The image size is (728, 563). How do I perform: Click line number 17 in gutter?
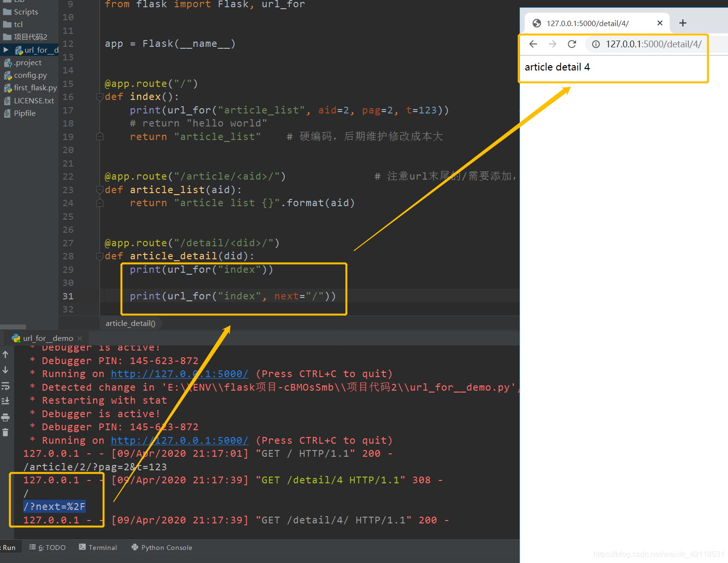(x=68, y=110)
